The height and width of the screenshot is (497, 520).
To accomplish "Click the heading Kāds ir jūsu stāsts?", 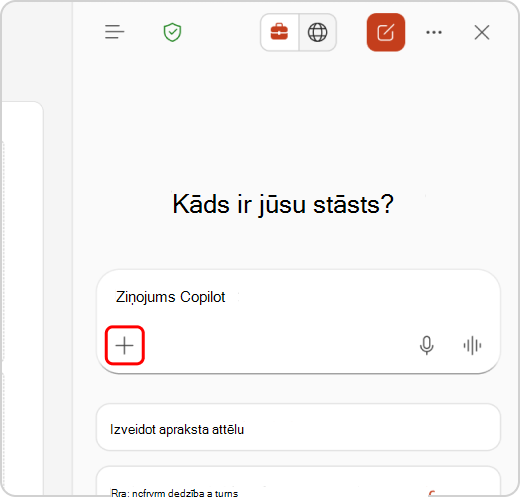I will pyautogui.click(x=283, y=205).
